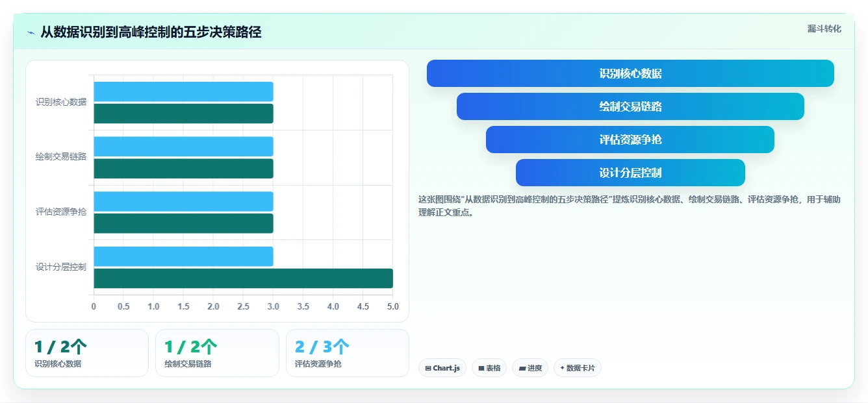Click the long green bar for 设计分层控制

tap(243, 278)
